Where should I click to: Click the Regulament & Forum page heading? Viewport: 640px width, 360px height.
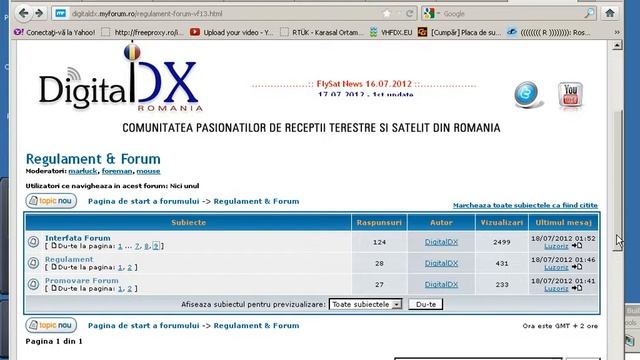coord(93,159)
